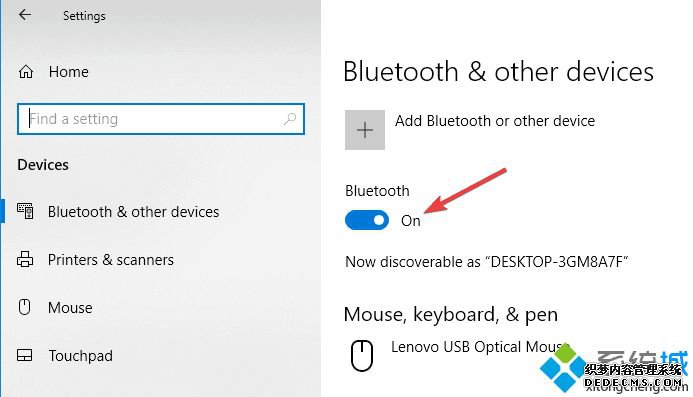
Task: Click the search magnifier icon
Action: point(290,119)
